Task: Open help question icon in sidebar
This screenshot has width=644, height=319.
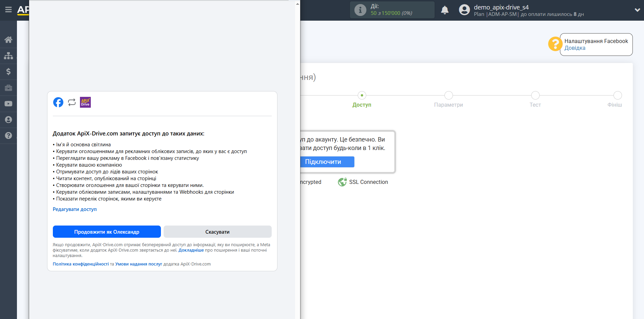Action: [8, 135]
